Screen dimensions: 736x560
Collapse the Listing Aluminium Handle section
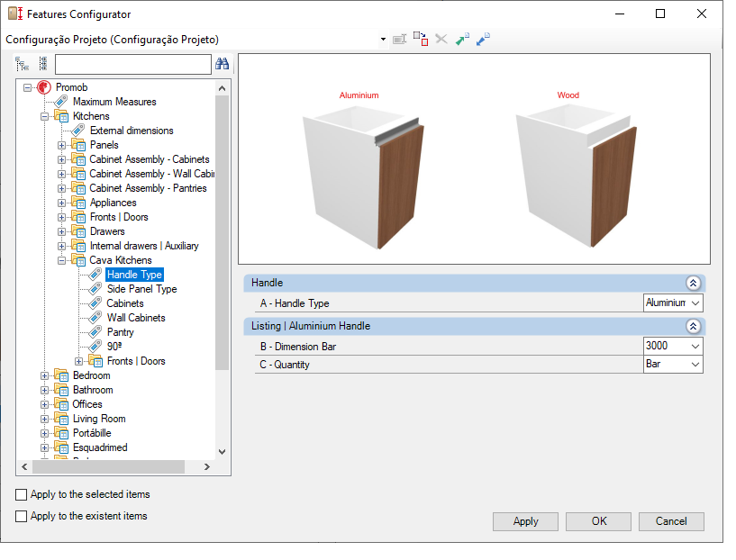[693, 326]
